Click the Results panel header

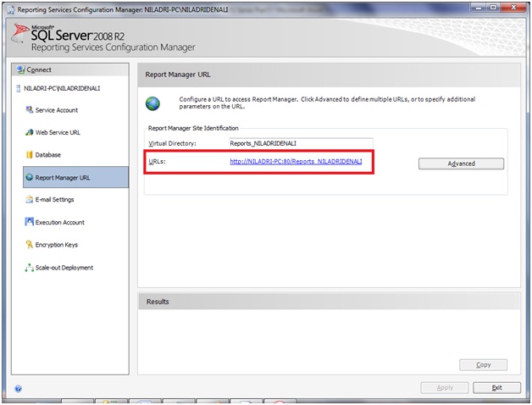point(329,302)
